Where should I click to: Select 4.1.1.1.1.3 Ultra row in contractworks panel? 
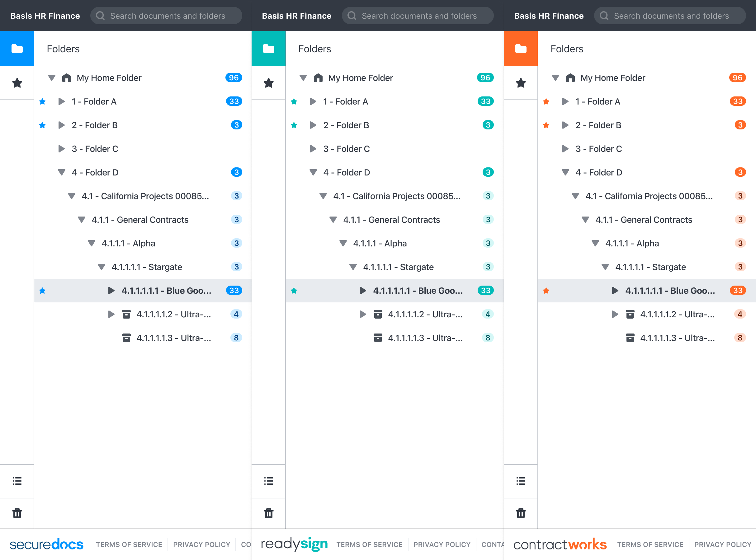click(x=647, y=338)
